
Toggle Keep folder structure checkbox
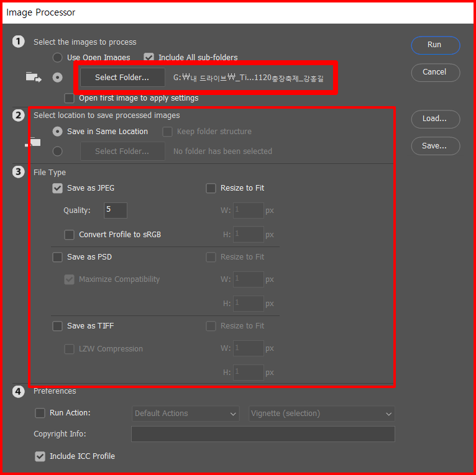[x=167, y=132]
